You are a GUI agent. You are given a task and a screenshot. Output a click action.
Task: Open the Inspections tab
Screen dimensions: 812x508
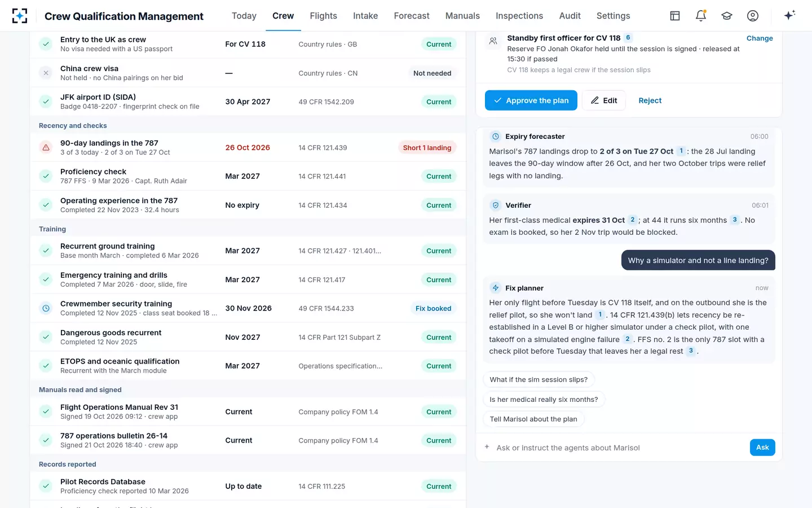[519, 16]
